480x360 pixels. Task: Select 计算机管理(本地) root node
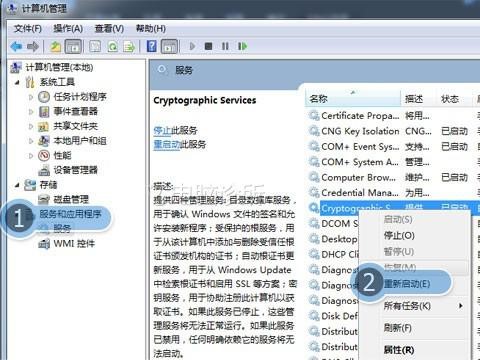pos(59,67)
